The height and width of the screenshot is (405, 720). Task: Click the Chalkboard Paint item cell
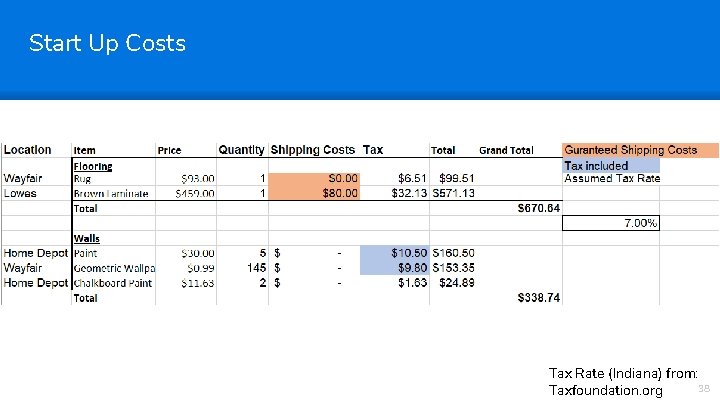[112, 283]
